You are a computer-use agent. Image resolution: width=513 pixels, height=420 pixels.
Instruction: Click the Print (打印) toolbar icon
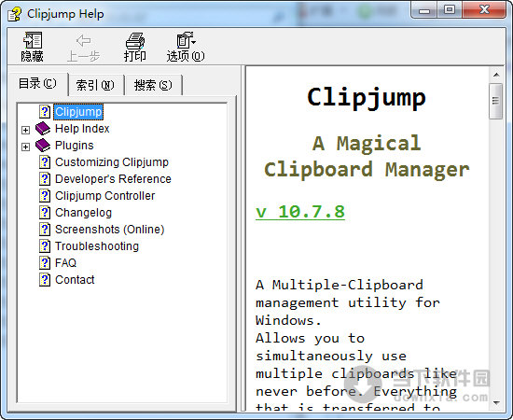135,47
